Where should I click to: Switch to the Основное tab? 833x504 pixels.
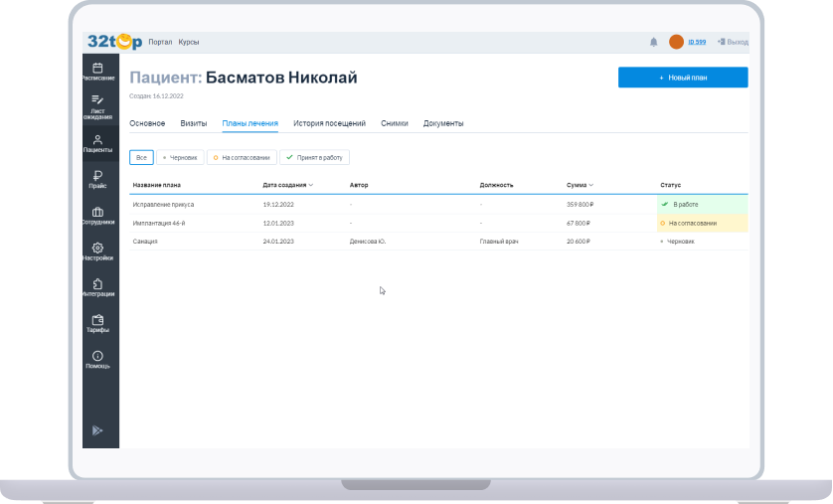(x=147, y=123)
